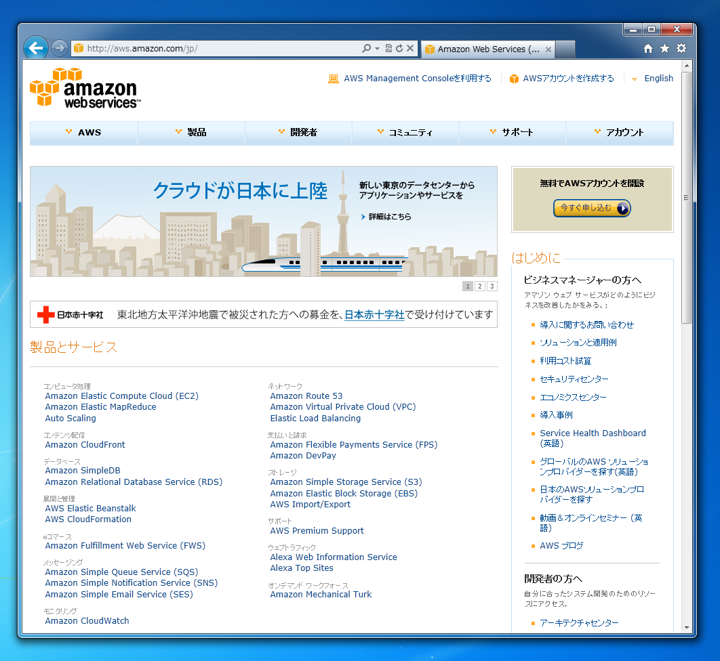Open AWS Import/Export link
This screenshot has height=661, width=720.
(x=310, y=504)
